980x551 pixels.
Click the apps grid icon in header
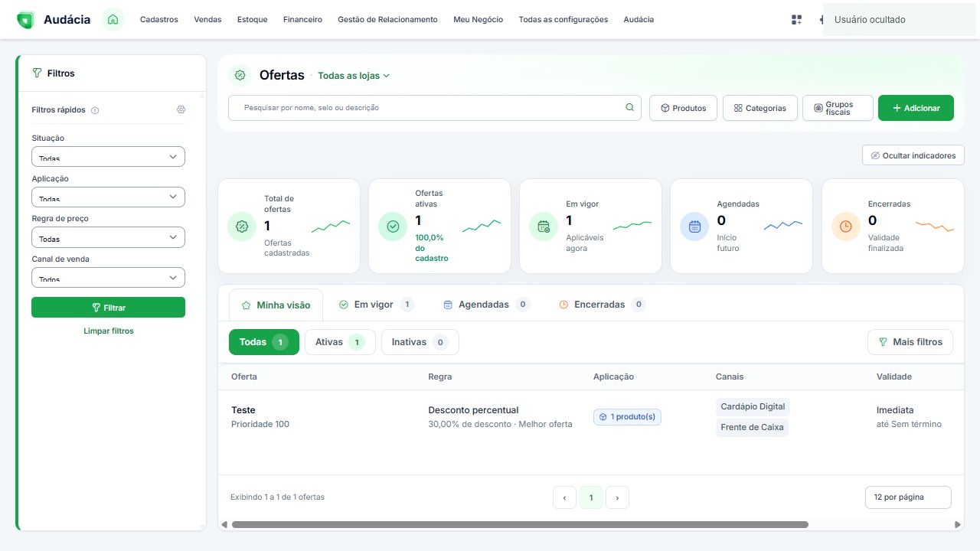pyautogui.click(x=796, y=20)
